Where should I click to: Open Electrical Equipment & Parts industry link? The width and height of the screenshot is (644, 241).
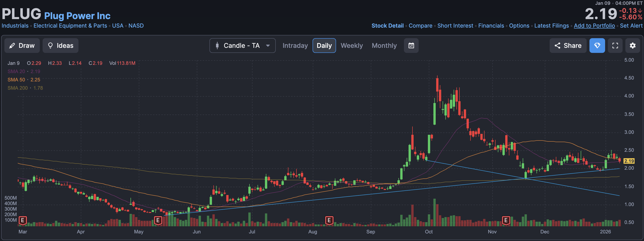coord(70,26)
